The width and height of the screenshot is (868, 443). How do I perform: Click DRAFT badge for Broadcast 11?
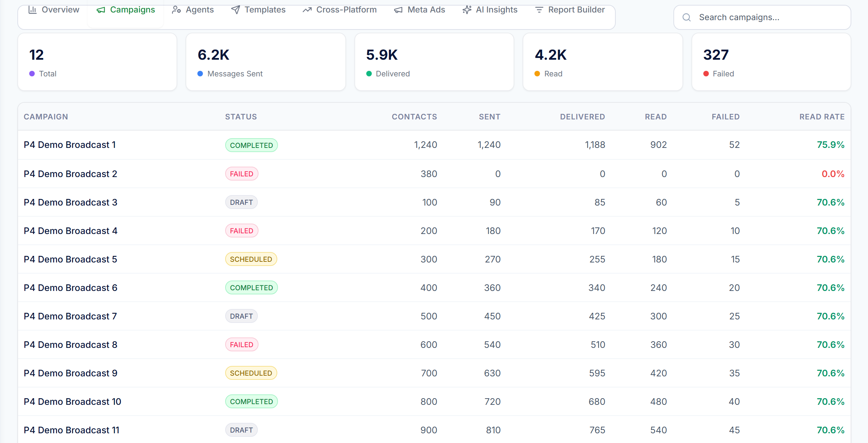coord(241,430)
